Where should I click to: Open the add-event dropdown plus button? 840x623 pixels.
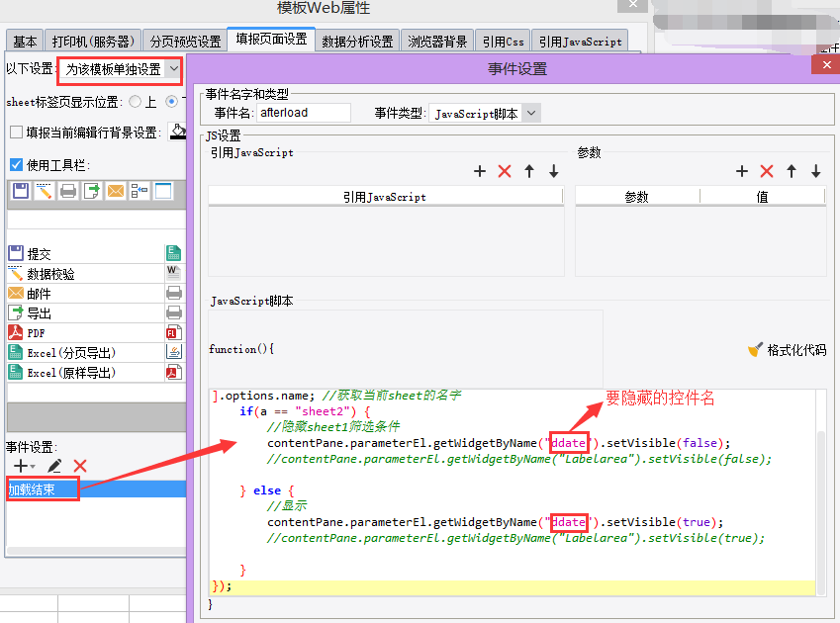[24, 466]
